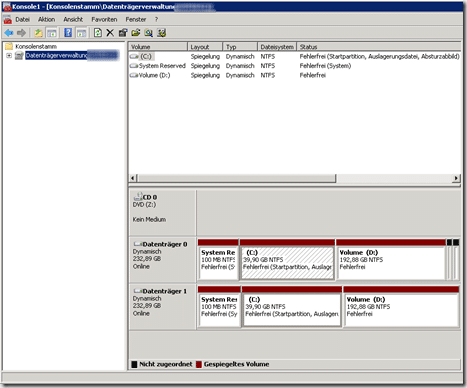
Task: Click the black Nicht zugeordnet legend swatch
Action: [x=134, y=364]
